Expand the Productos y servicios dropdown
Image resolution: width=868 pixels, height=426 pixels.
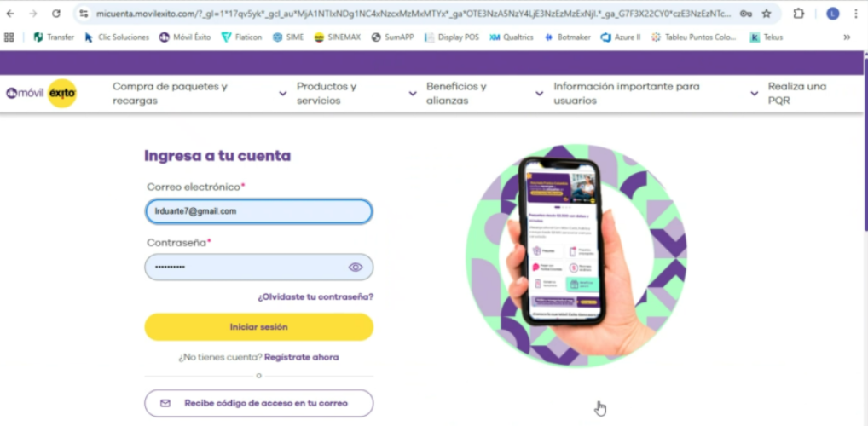356,94
